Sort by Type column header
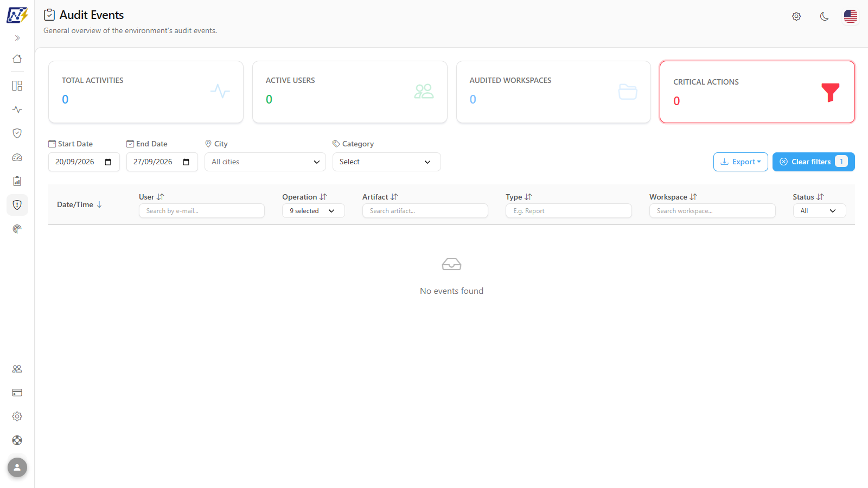Image resolution: width=868 pixels, height=488 pixels. point(519,197)
